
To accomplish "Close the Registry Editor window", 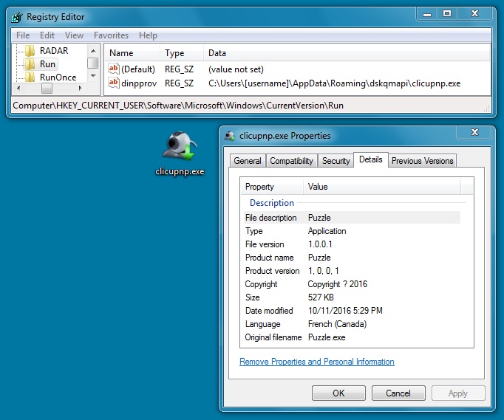I will click(x=474, y=14).
